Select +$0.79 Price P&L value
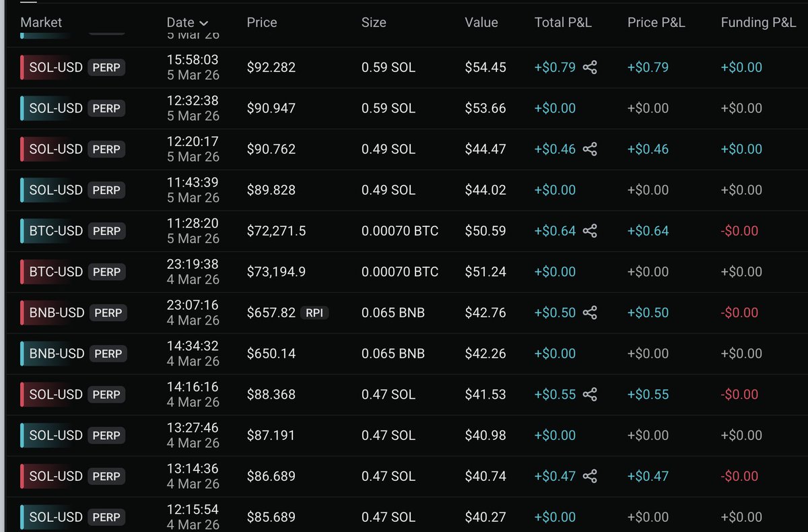 (x=648, y=67)
